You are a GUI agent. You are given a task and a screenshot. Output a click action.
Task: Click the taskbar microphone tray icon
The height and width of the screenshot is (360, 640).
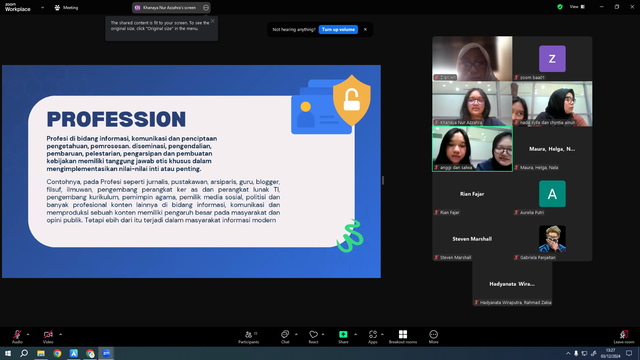[x=576, y=353]
